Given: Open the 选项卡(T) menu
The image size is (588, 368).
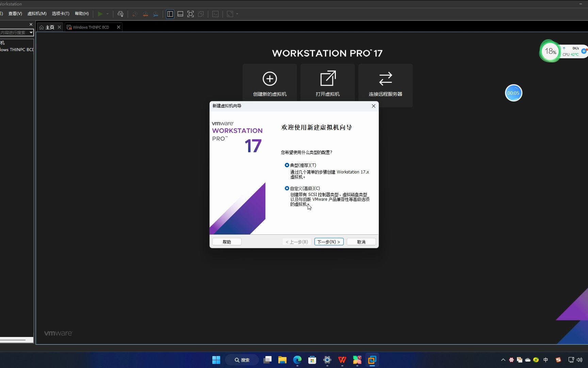Looking at the screenshot, I should (61, 14).
